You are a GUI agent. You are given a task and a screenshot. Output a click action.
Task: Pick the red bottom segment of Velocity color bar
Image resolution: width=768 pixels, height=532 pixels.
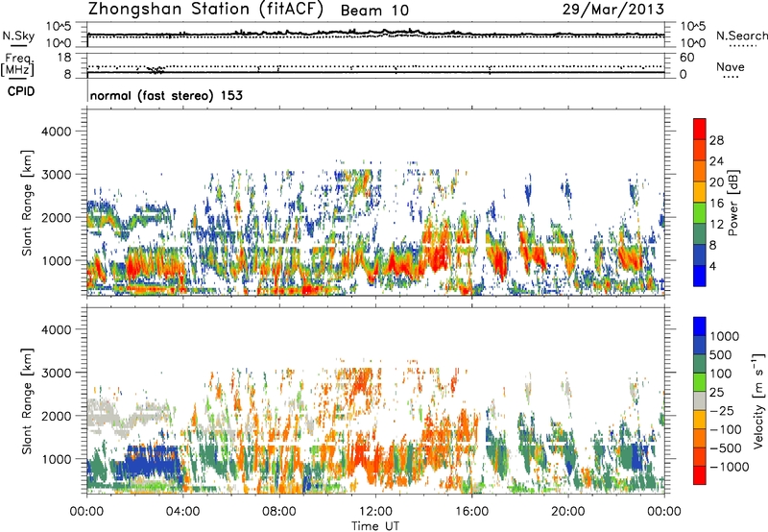pos(700,475)
